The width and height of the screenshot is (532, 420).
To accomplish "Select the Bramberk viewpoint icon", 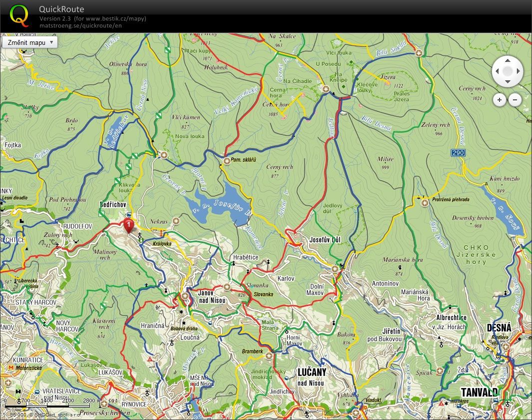I will coord(269,356).
